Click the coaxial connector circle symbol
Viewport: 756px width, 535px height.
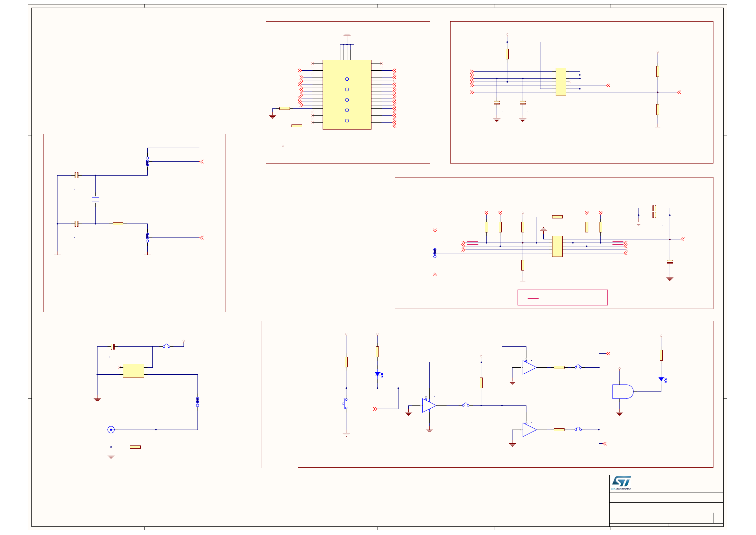pyautogui.click(x=111, y=430)
